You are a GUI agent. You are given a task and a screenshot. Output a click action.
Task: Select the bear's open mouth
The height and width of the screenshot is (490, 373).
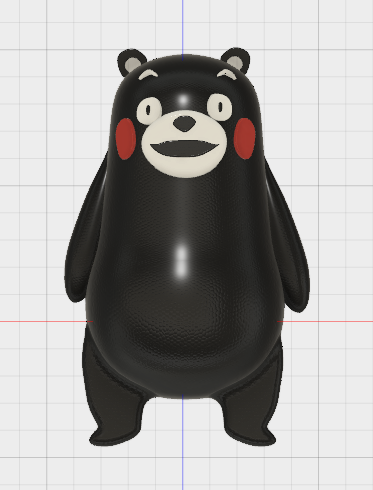click(184, 149)
